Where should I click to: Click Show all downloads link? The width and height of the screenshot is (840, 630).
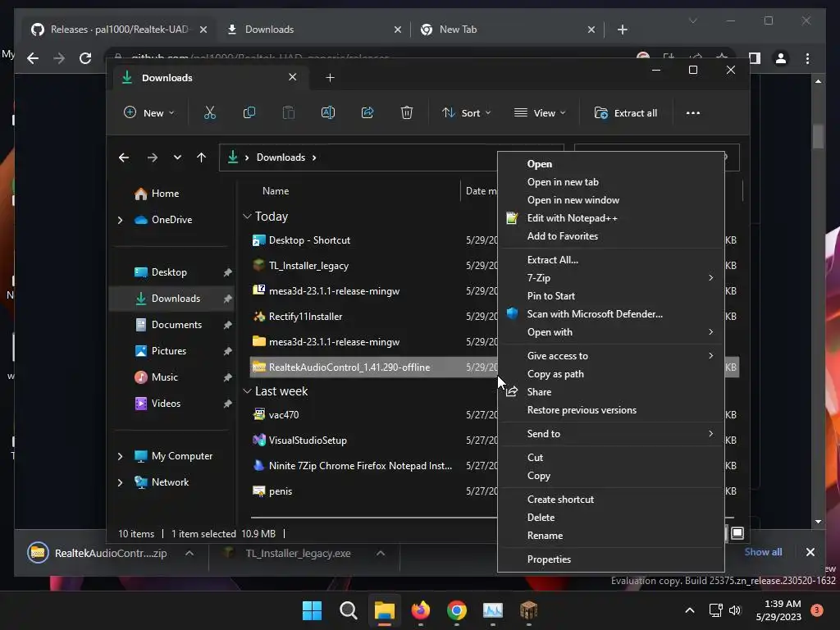[x=763, y=552]
